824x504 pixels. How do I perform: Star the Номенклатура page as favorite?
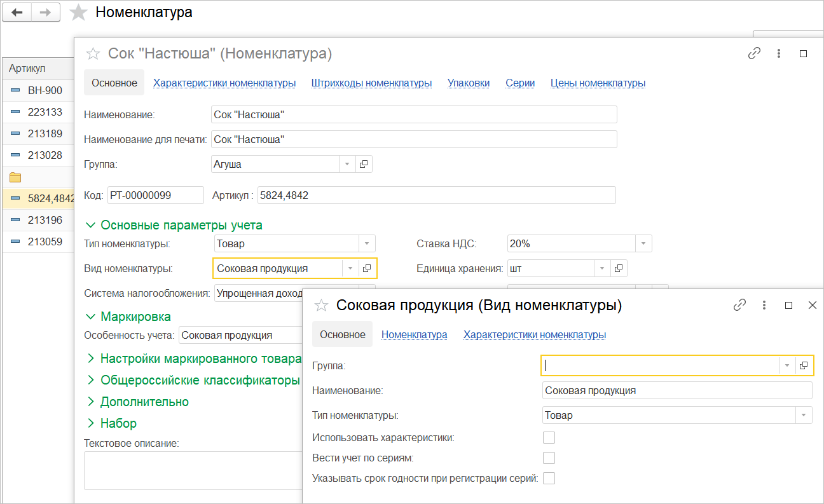point(78,13)
